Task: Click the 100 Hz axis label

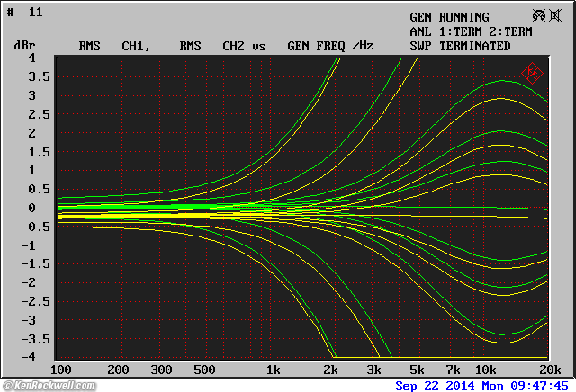Action: coord(61,370)
